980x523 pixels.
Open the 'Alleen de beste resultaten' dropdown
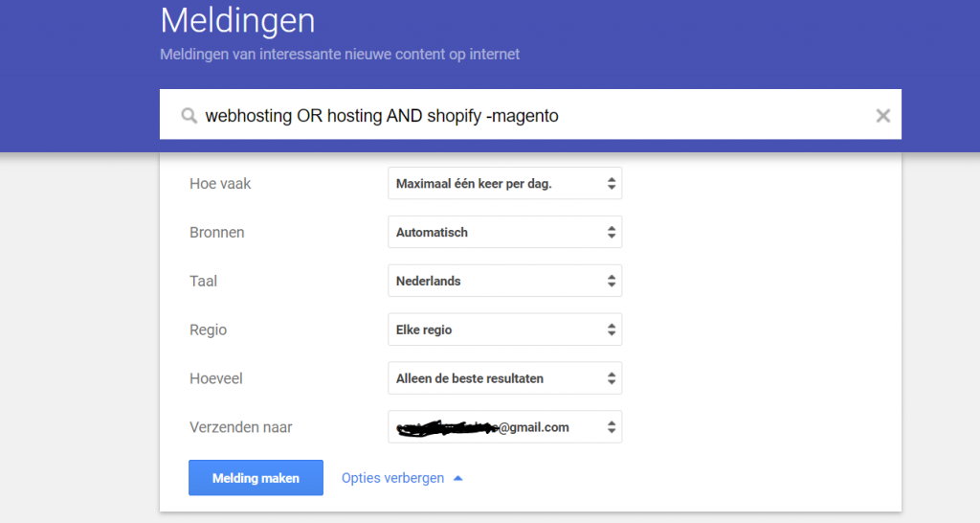coord(504,378)
